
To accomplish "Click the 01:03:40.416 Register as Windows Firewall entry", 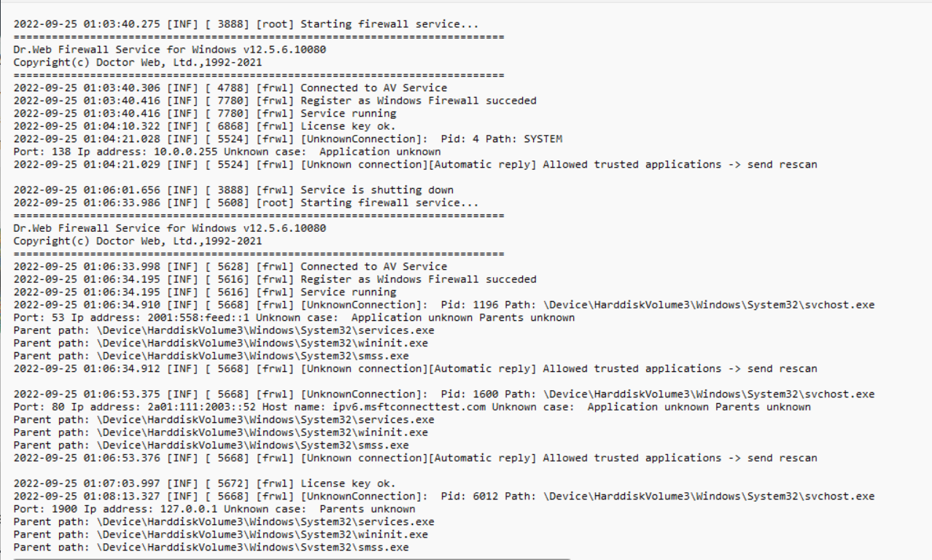I will click(274, 101).
